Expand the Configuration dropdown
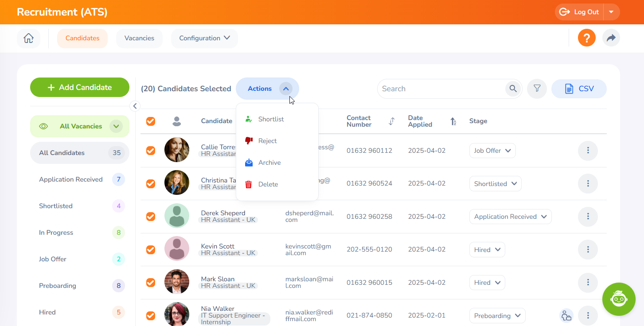644x326 pixels. (x=204, y=38)
